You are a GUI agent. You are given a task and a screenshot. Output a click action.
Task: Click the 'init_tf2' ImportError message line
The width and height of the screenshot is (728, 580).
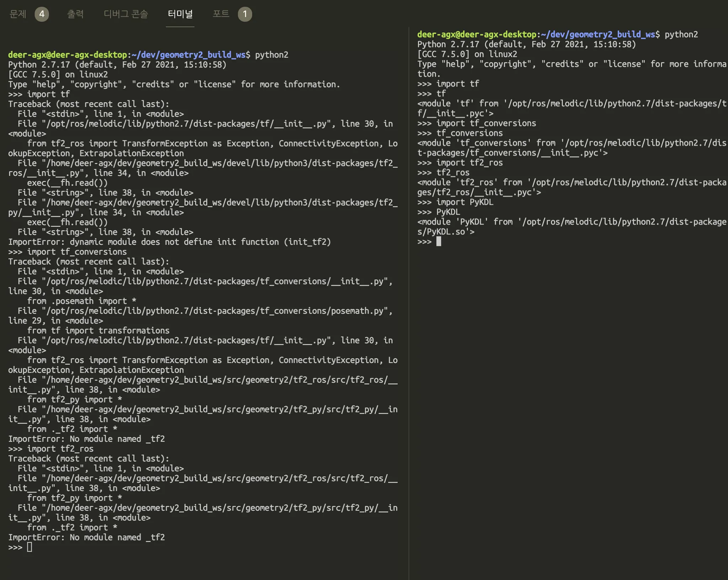pos(169,242)
